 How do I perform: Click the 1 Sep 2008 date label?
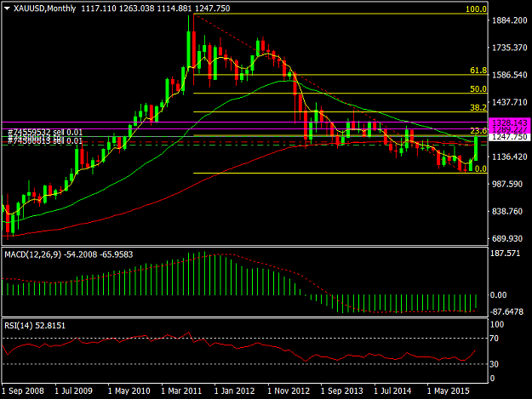click(x=23, y=390)
